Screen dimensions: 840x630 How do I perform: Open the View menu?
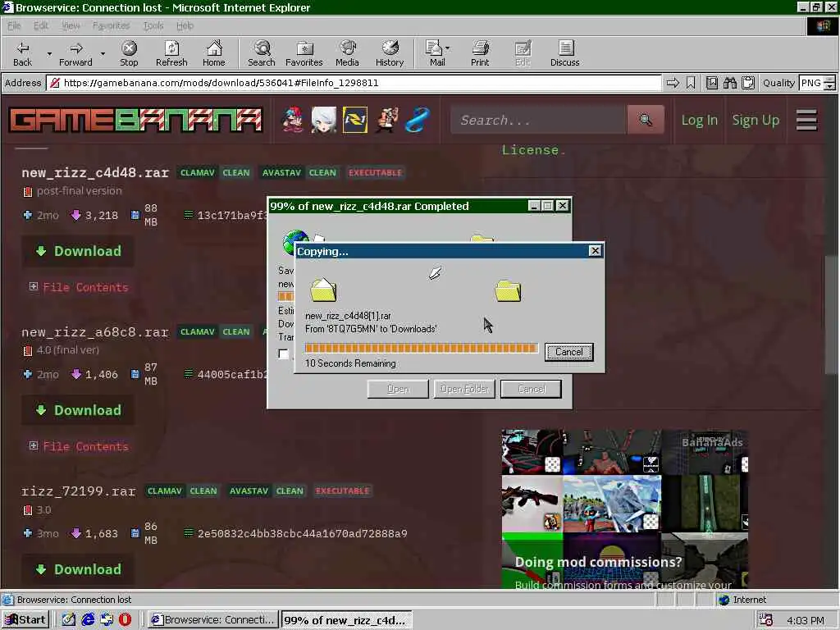(x=71, y=25)
